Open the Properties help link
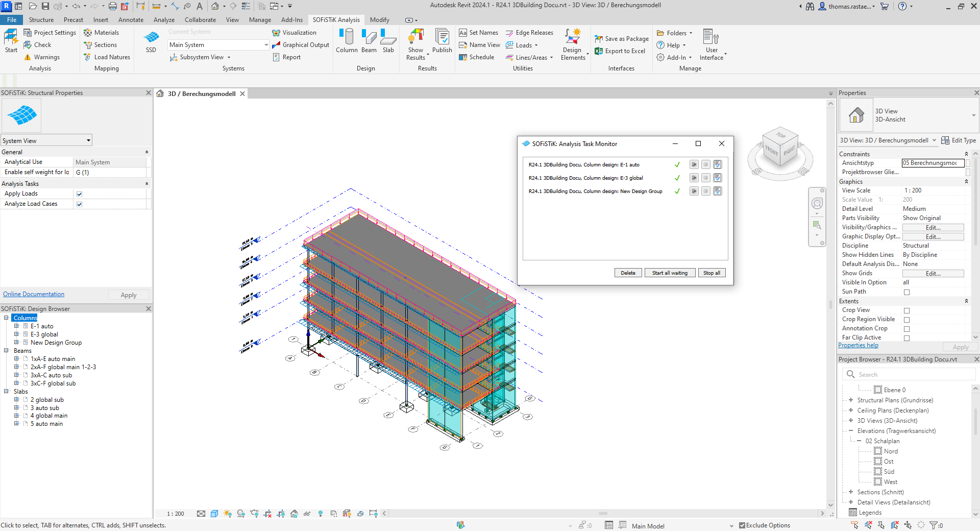 858,345
